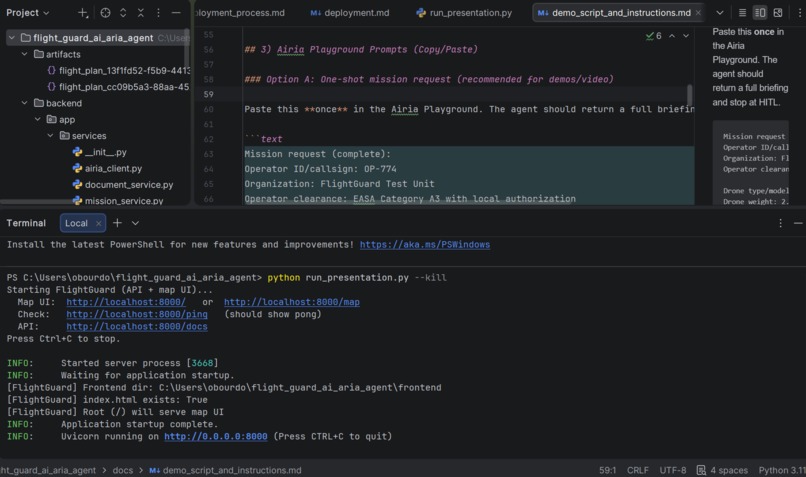Switch to editor-only view mode

pos(742,13)
